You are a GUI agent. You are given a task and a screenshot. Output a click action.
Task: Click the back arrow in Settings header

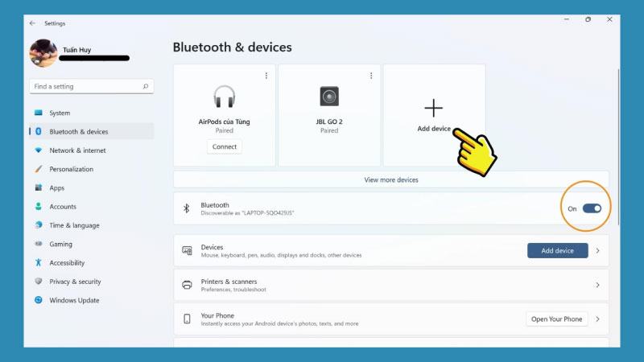pyautogui.click(x=32, y=23)
